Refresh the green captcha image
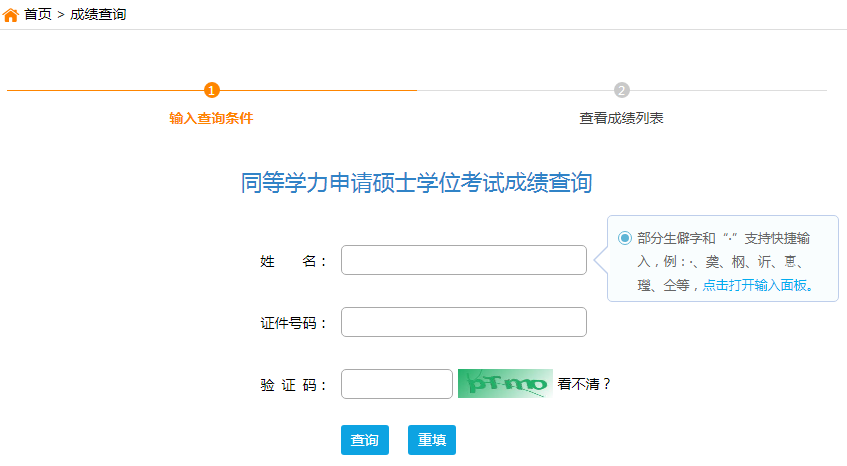The height and width of the screenshot is (466, 847). [x=505, y=383]
